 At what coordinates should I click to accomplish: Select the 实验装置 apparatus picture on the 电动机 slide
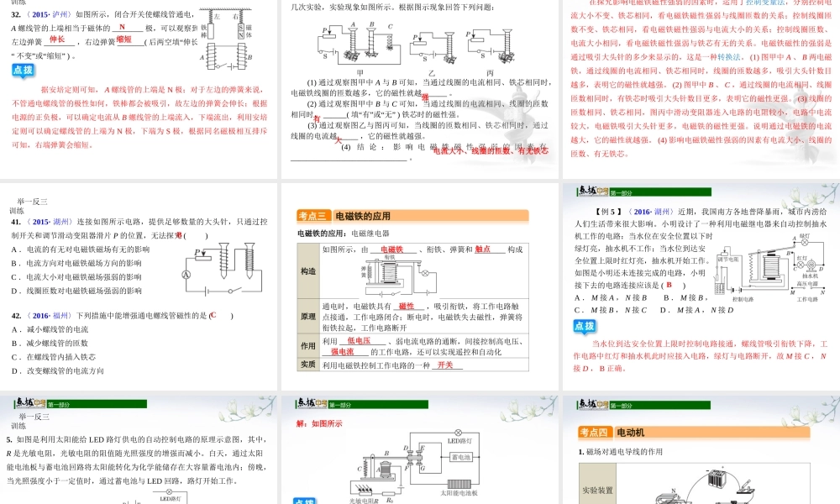705,486
